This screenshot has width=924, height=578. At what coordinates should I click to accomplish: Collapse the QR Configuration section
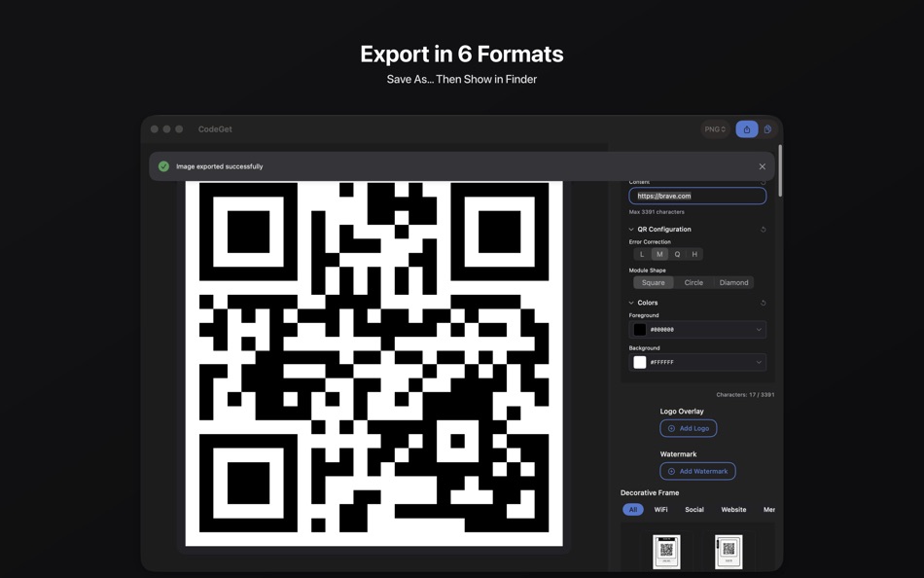(x=631, y=230)
